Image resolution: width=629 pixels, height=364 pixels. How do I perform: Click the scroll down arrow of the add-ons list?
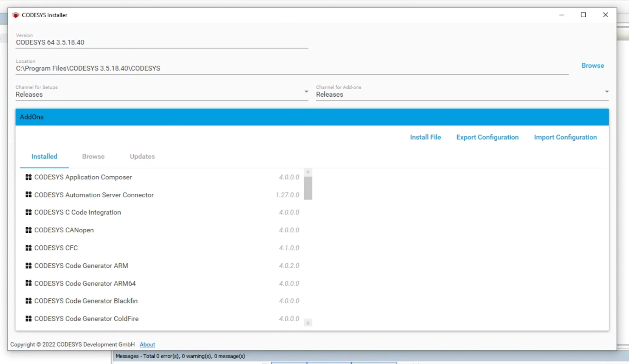308,323
